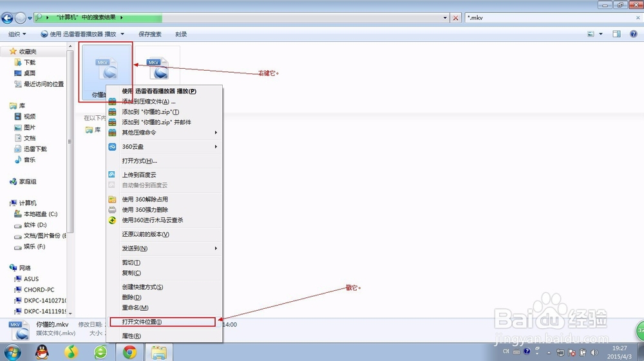The height and width of the screenshot is (361, 644).
Task: Clear the search box text
Action: pos(638,17)
